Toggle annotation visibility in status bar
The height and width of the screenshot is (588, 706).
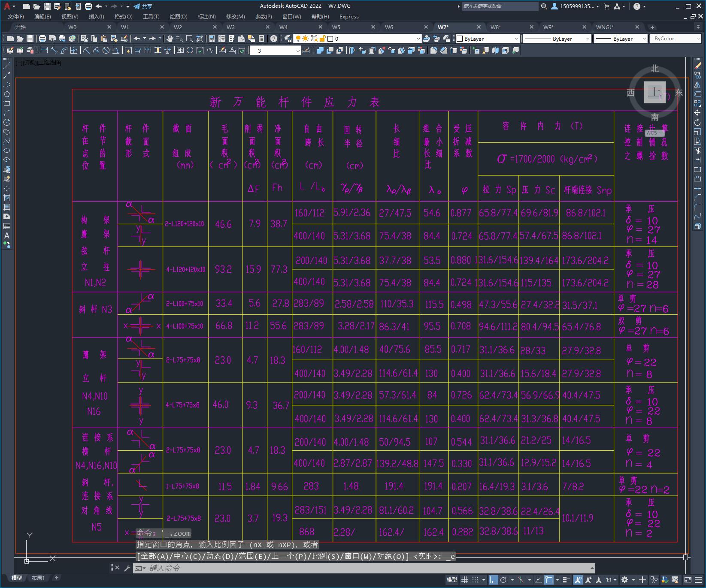click(x=578, y=580)
